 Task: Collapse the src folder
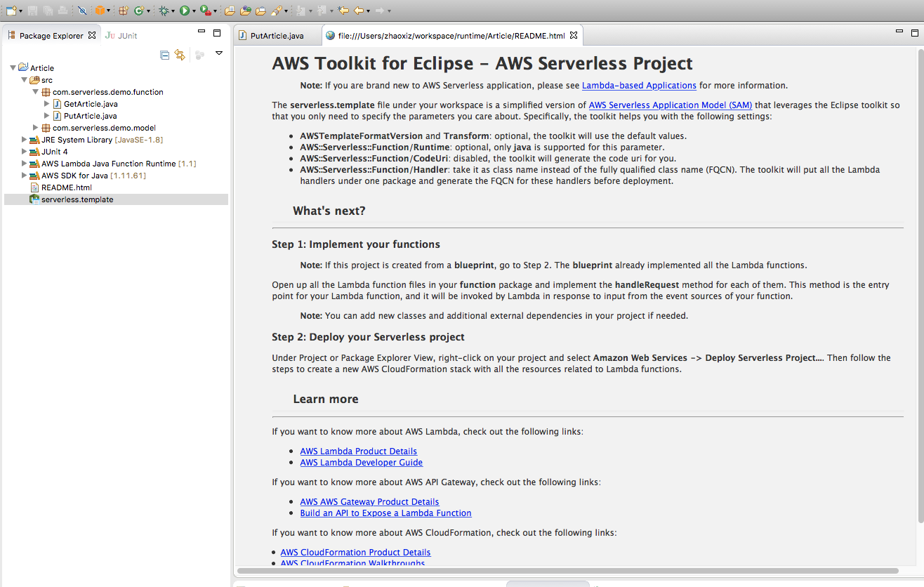[24, 80]
